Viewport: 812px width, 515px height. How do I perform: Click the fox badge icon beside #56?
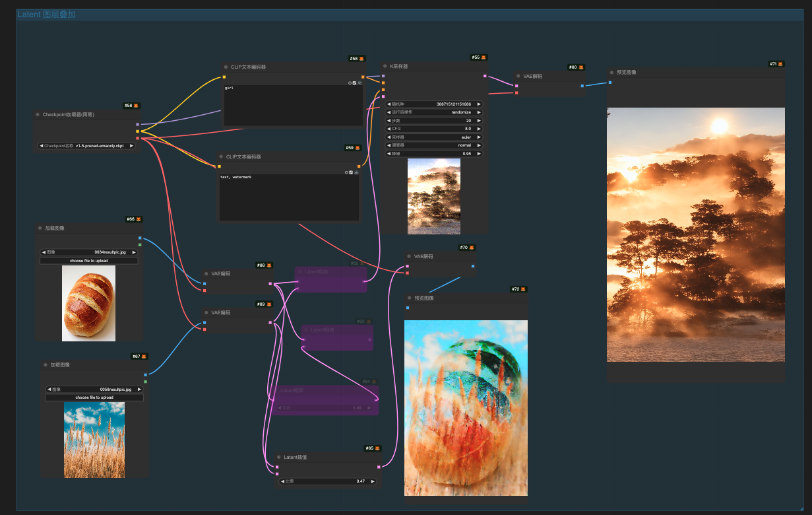click(x=137, y=106)
